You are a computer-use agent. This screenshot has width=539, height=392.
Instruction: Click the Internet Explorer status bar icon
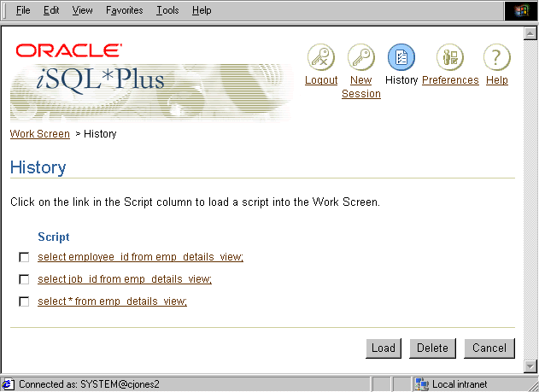click(8, 384)
